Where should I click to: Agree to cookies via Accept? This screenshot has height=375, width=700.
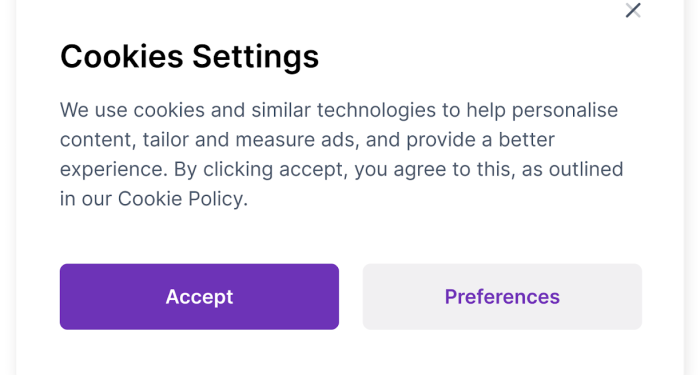[199, 296]
